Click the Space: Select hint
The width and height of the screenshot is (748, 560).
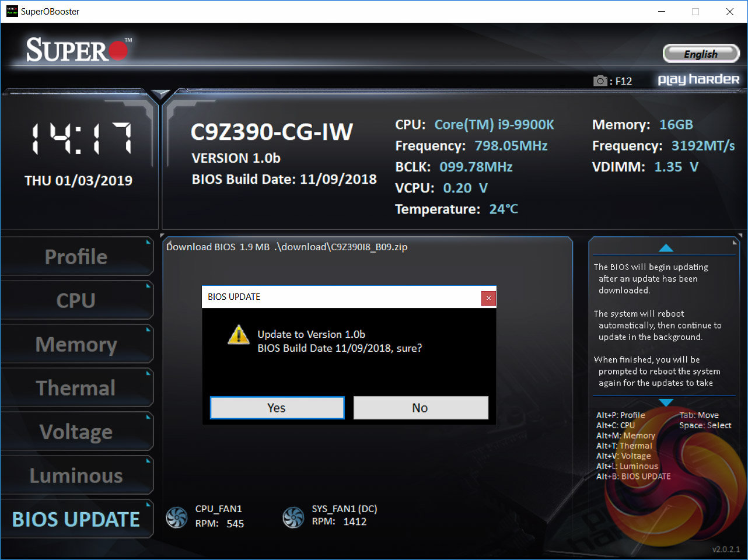(x=705, y=425)
